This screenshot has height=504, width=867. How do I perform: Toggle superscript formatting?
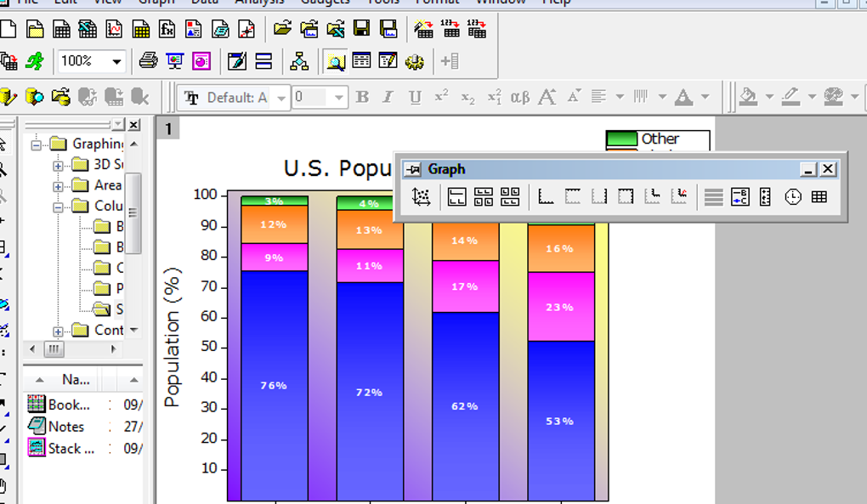click(441, 97)
